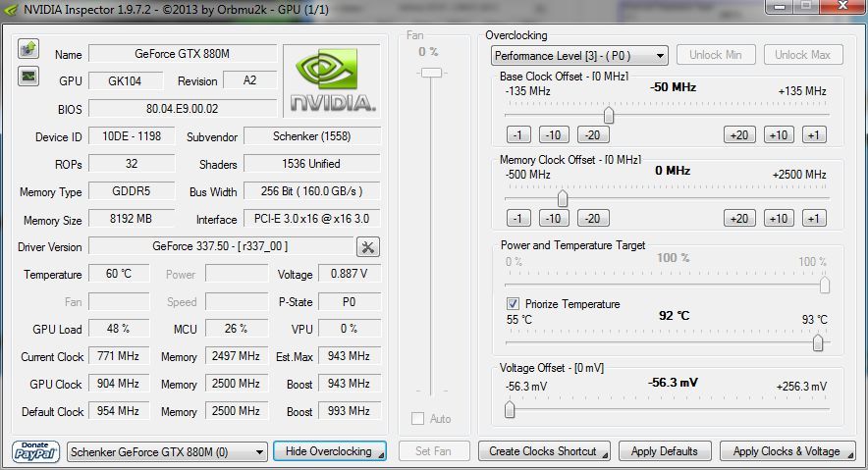Click the Unlock Min button
Image resolution: width=868 pixels, height=470 pixels.
(x=715, y=55)
